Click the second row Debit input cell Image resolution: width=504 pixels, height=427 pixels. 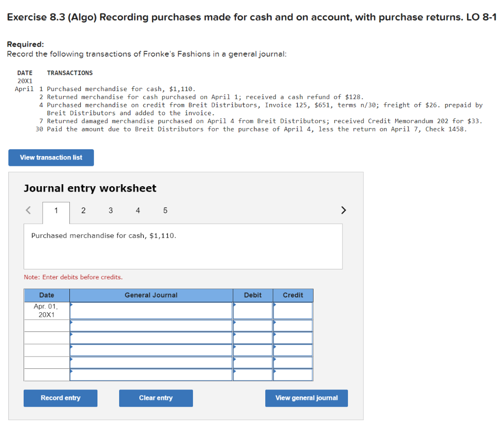(x=252, y=325)
